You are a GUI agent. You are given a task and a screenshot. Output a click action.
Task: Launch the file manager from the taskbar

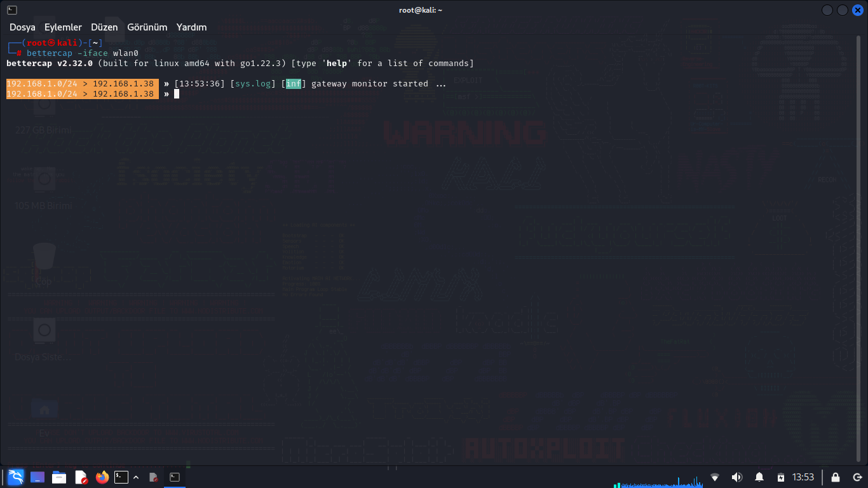59,477
